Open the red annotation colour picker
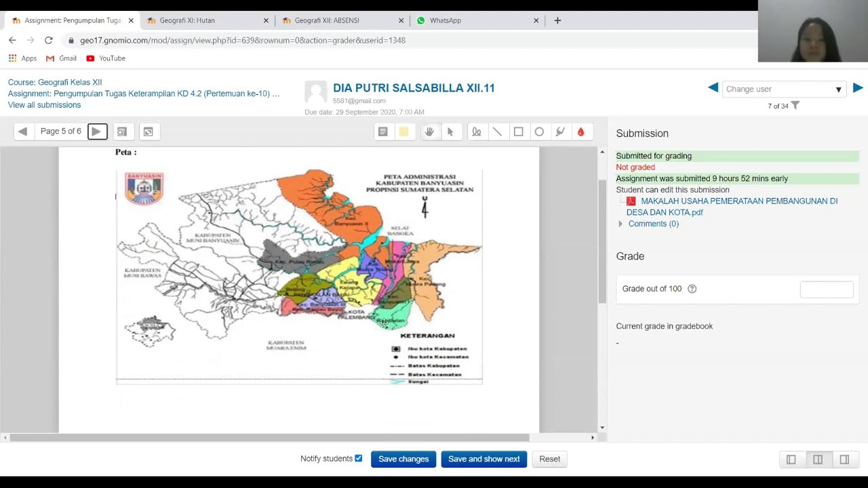 coord(581,131)
